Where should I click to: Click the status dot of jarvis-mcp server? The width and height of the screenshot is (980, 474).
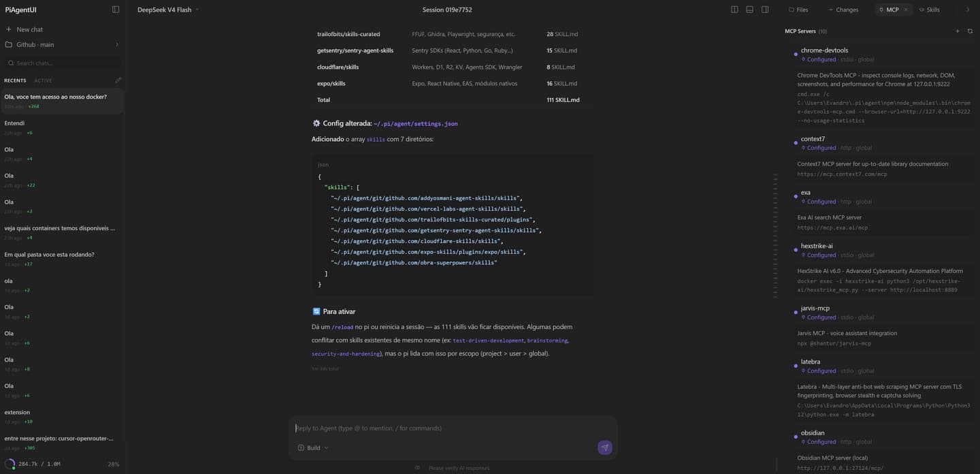[796, 313]
